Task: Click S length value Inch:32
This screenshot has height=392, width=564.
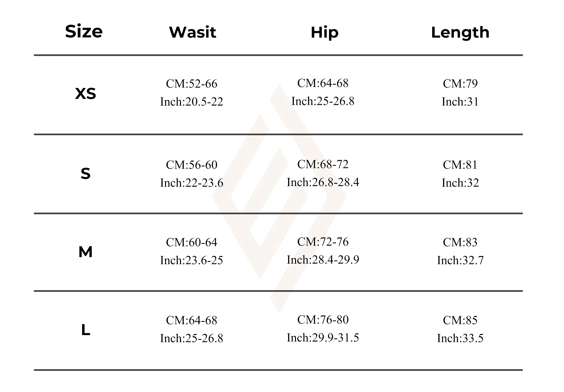Action: (460, 183)
